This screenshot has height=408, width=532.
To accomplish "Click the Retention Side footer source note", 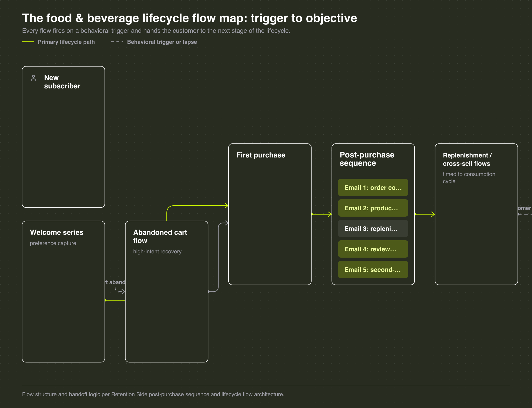I will (x=153, y=394).
